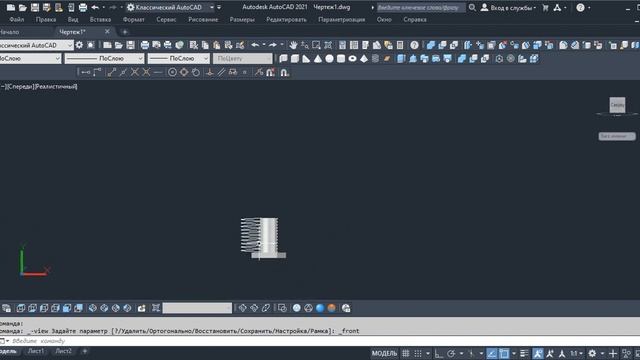The image size is (640, 360).
Task: Click the [Реалистичный] visual style label
Action: tap(56, 87)
